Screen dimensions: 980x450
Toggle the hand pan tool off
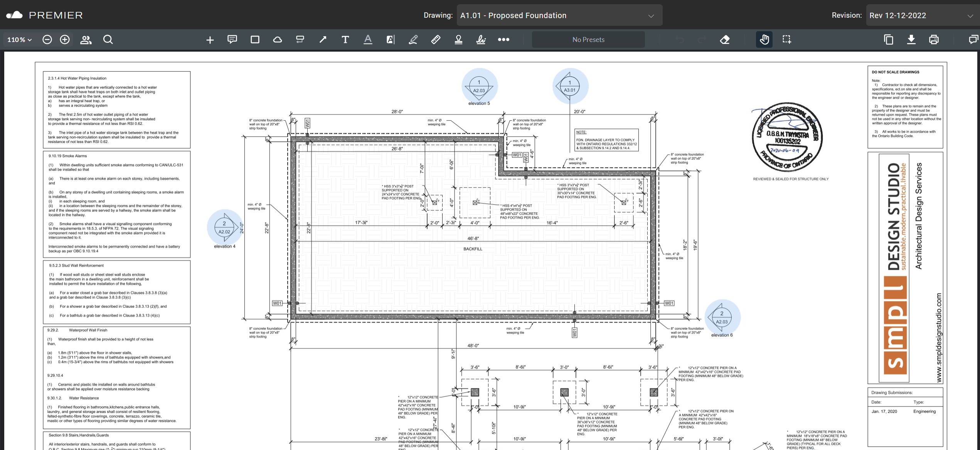(764, 39)
